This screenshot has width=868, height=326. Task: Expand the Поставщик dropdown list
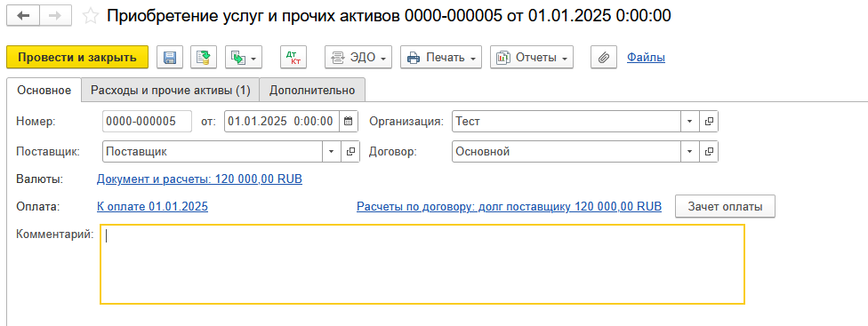pyautogui.click(x=332, y=151)
